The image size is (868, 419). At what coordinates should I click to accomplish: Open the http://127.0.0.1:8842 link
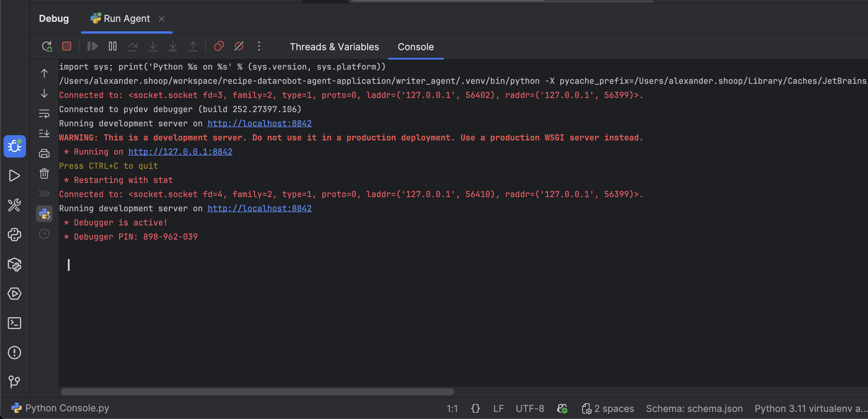[180, 152]
